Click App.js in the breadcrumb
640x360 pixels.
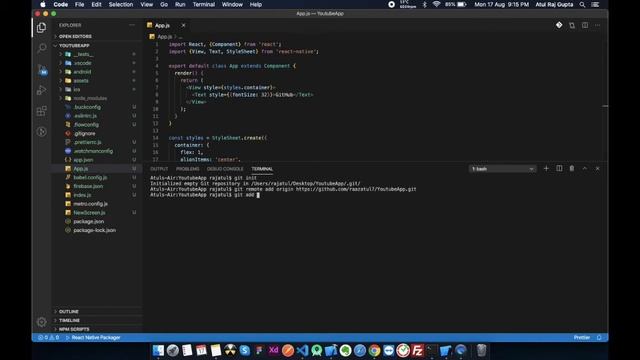click(165, 37)
